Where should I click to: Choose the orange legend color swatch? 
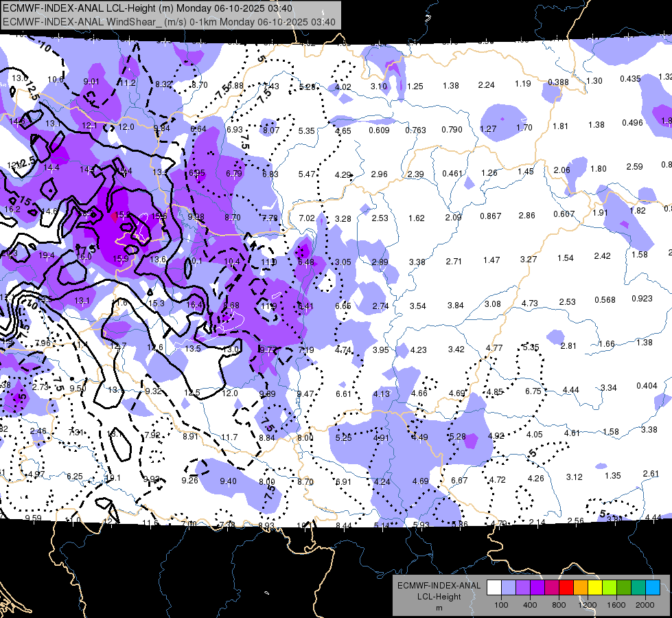pos(581,588)
